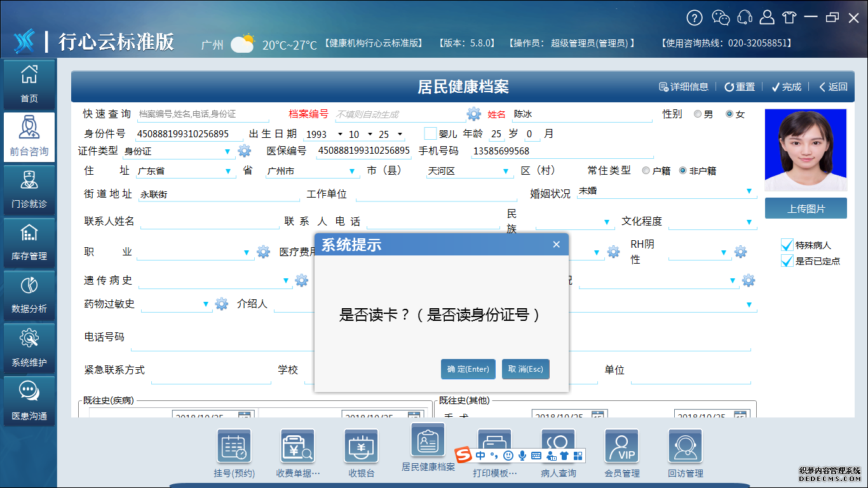
Task: Expand the 民族 dropdown
Action: (x=606, y=222)
